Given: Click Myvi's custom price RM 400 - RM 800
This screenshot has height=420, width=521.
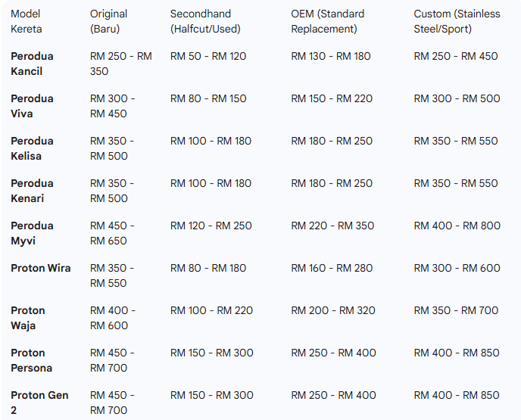Looking at the screenshot, I should tap(457, 226).
